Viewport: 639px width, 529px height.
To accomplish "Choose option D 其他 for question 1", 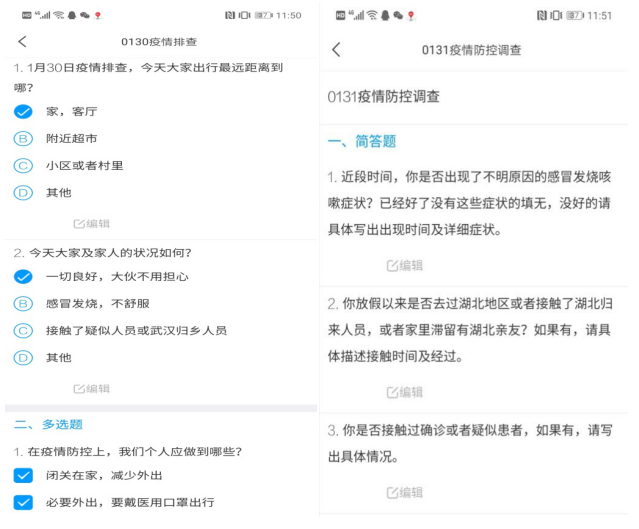I will click(x=23, y=192).
